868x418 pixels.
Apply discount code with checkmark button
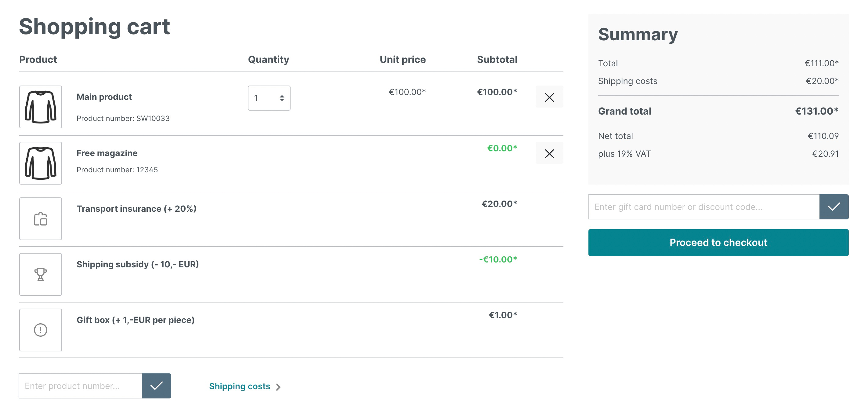pyautogui.click(x=834, y=207)
